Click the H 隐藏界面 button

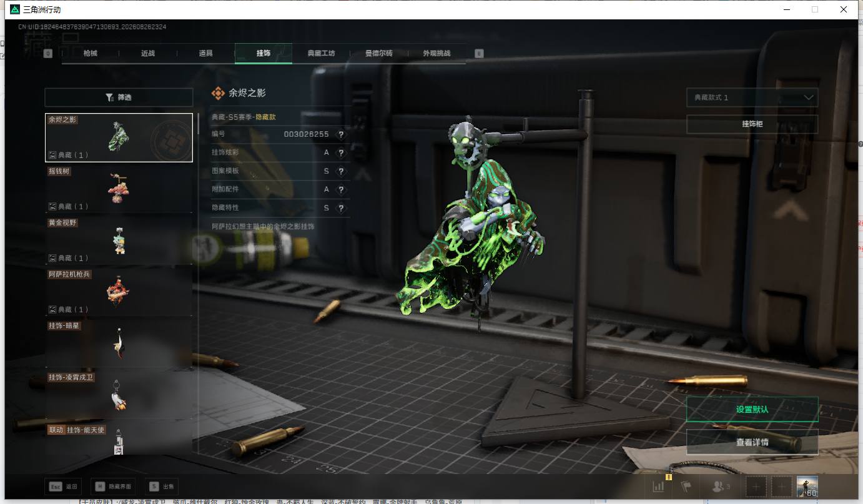click(x=114, y=487)
